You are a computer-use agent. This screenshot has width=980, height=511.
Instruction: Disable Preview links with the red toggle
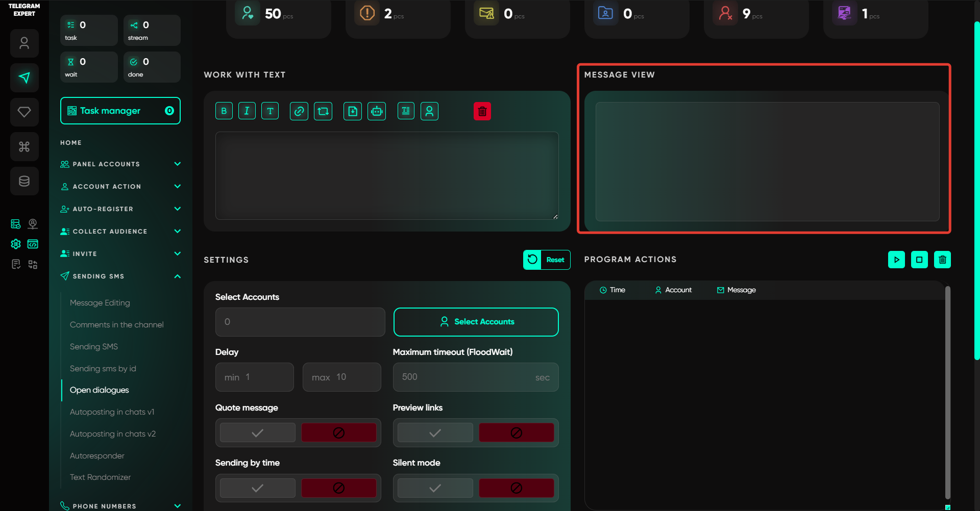click(516, 433)
